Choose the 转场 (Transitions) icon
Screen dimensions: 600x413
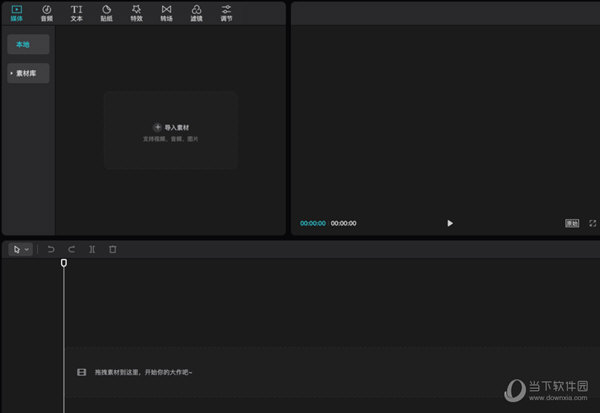tap(166, 13)
